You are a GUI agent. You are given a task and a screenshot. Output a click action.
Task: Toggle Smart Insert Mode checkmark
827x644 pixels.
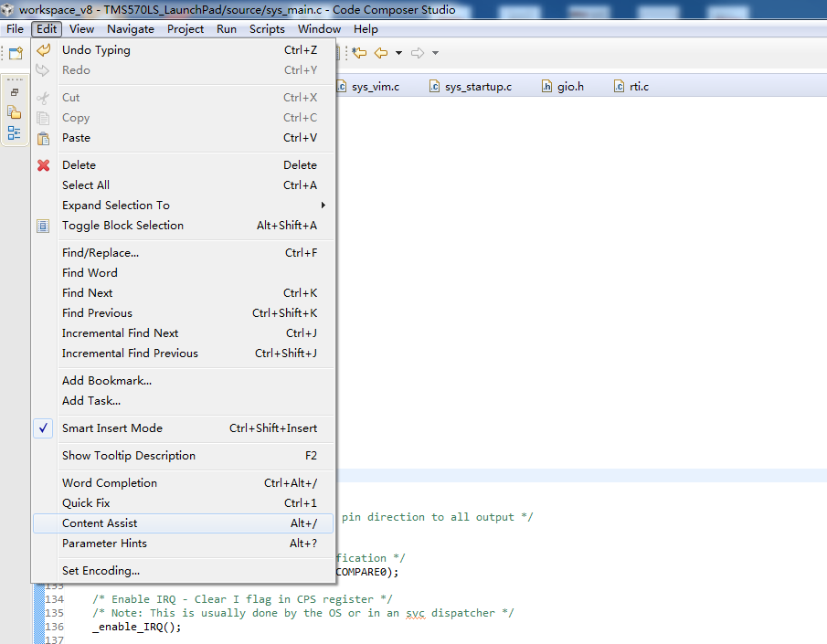[x=43, y=428]
